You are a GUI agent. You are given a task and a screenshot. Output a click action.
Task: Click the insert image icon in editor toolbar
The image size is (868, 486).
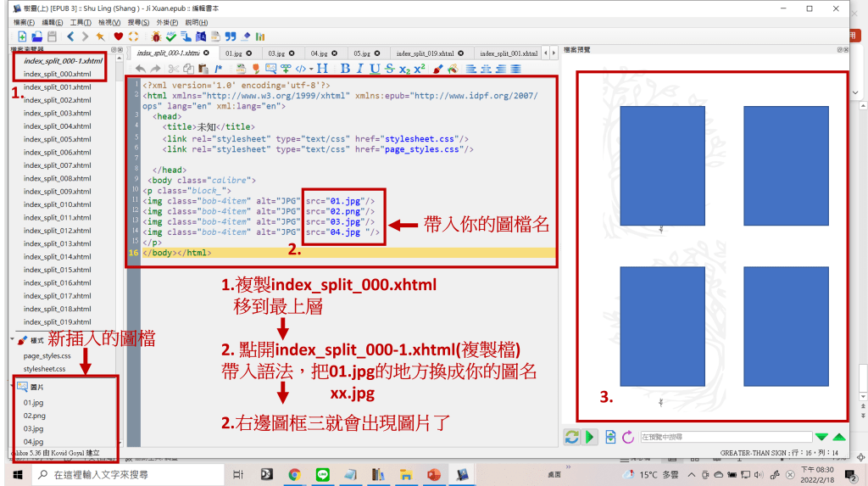click(x=271, y=69)
